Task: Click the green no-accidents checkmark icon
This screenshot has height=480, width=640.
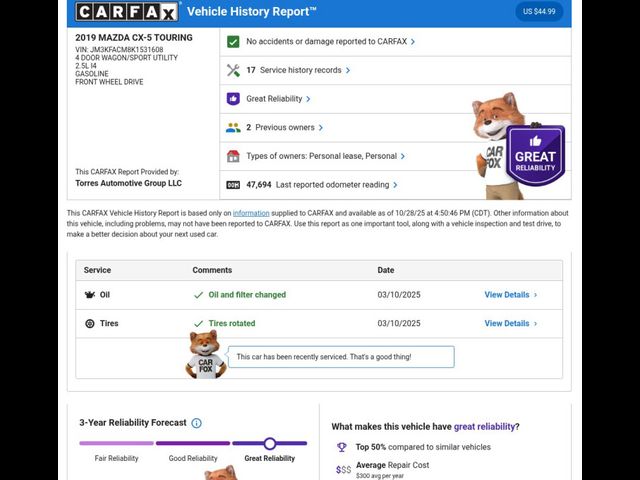Action: (x=233, y=42)
